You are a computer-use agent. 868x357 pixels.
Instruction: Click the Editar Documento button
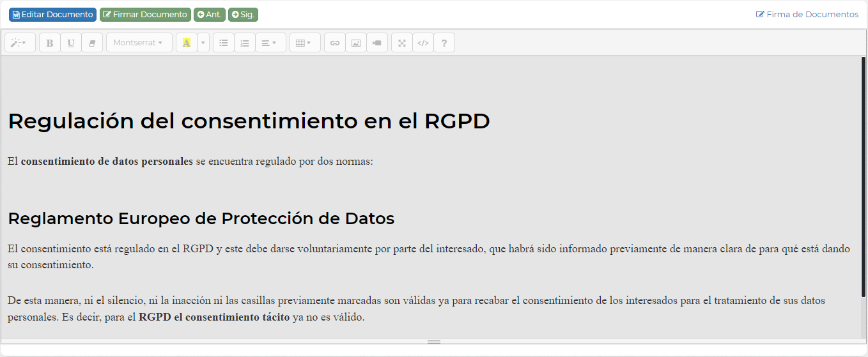click(52, 15)
